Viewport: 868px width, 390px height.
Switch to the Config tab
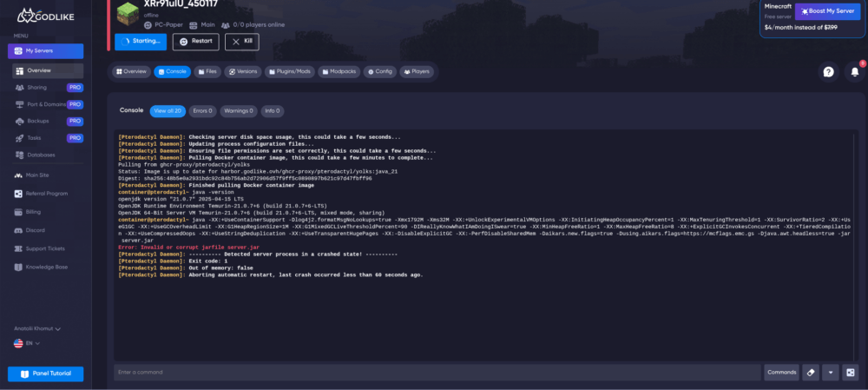(x=380, y=71)
